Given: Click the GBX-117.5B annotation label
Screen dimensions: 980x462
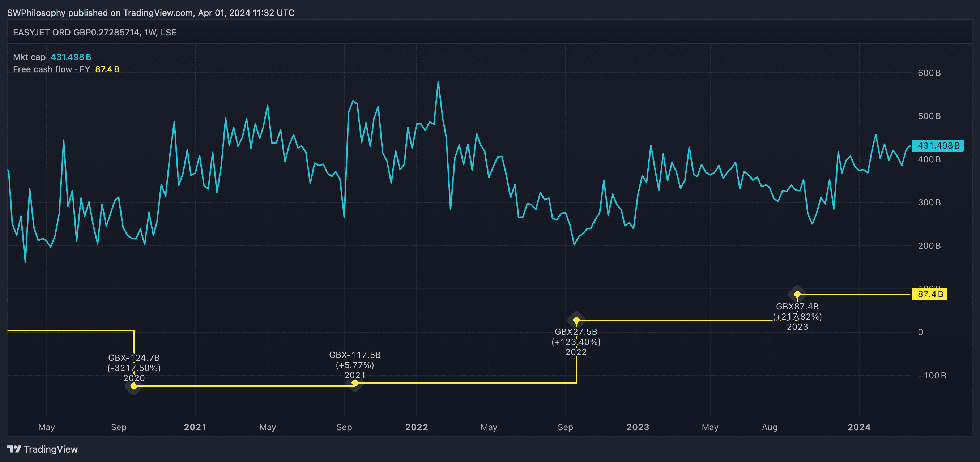Looking at the screenshot, I should click(355, 355).
